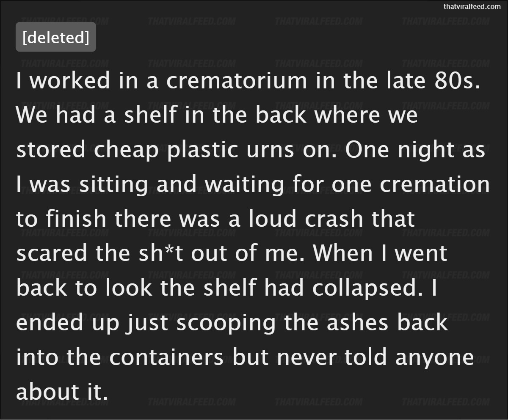508x420 pixels.
Task: Click the word 'crematorium' in the post
Action: (x=237, y=81)
